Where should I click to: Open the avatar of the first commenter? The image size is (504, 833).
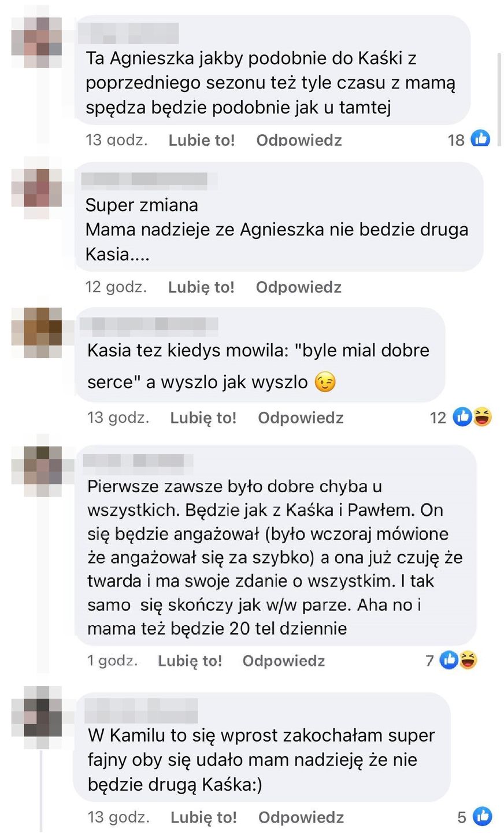37,36
